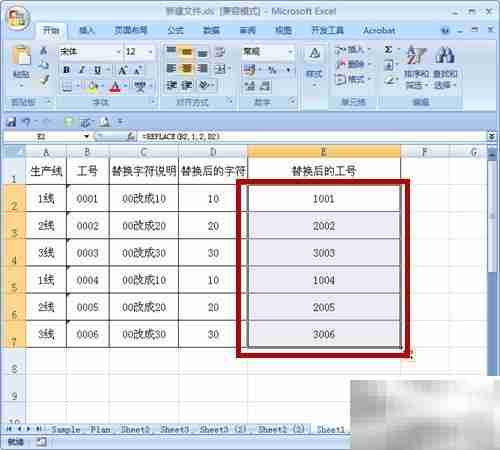
Task: Open the Styles 样式 dropdown
Action: pyautogui.click(x=314, y=67)
